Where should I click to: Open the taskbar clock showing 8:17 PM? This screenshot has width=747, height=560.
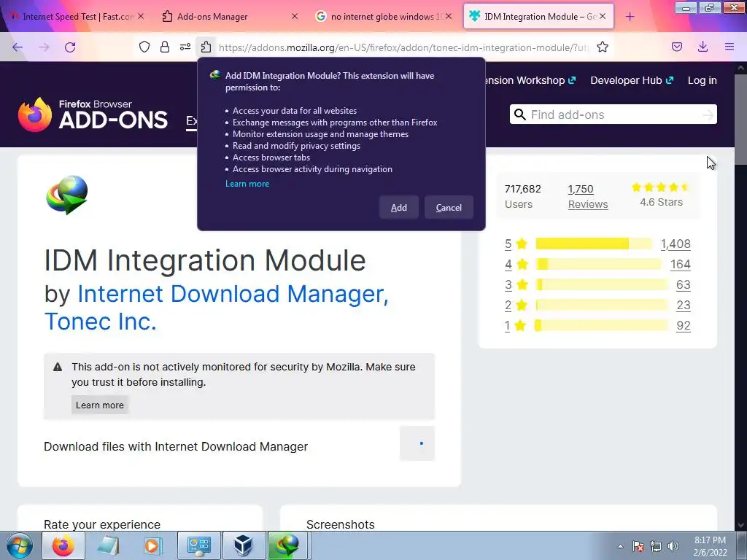[x=710, y=546]
